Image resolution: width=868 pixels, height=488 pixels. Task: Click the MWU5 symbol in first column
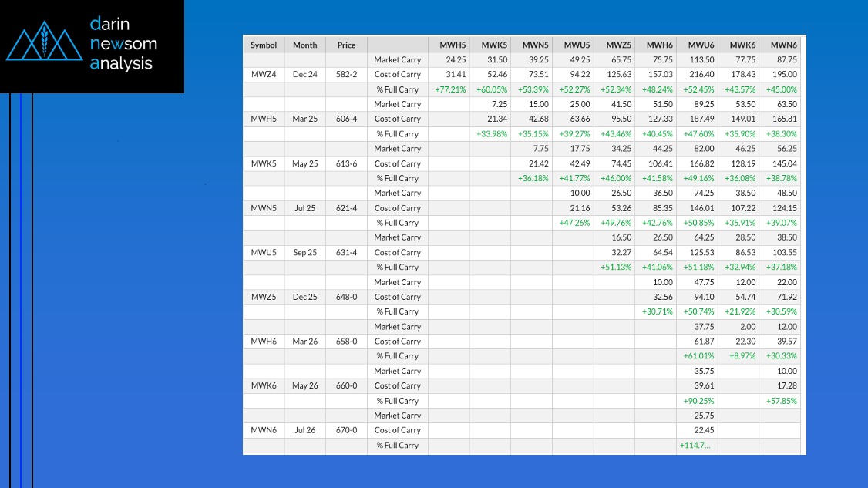[x=264, y=253]
